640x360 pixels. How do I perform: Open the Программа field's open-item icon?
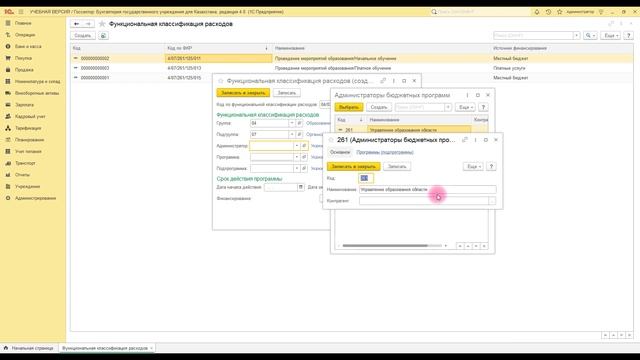tap(304, 157)
